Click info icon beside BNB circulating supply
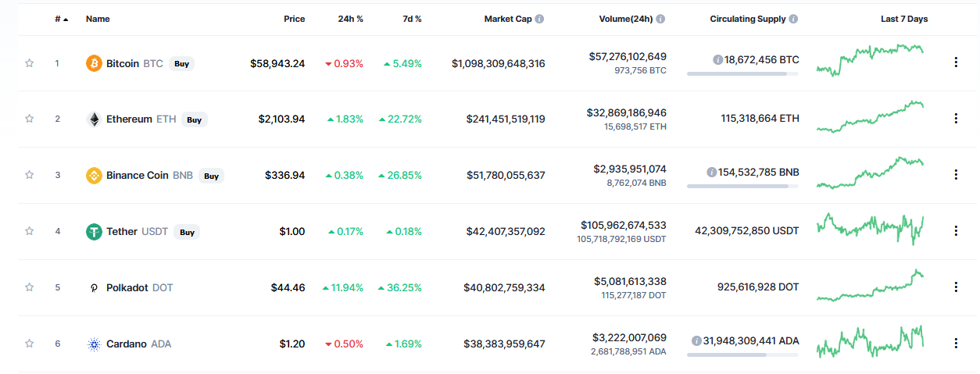Viewport: 980px width, 374px height. (710, 172)
